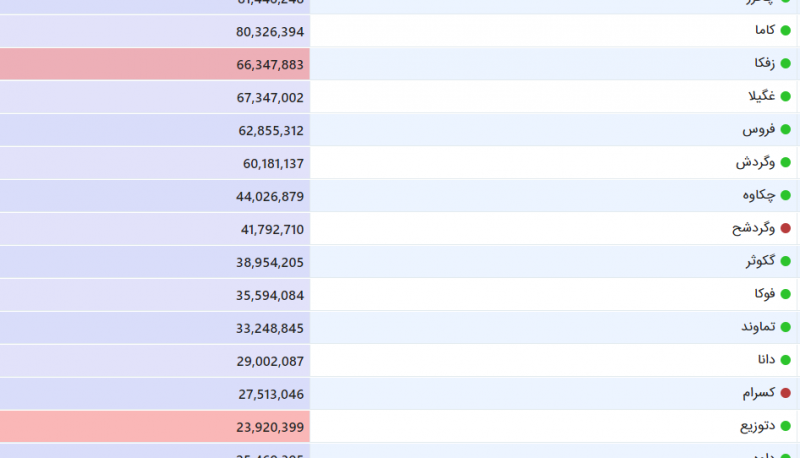This screenshot has width=800, height=458.
Task: Click the green status dot beside وگردش
Action: pos(786,163)
